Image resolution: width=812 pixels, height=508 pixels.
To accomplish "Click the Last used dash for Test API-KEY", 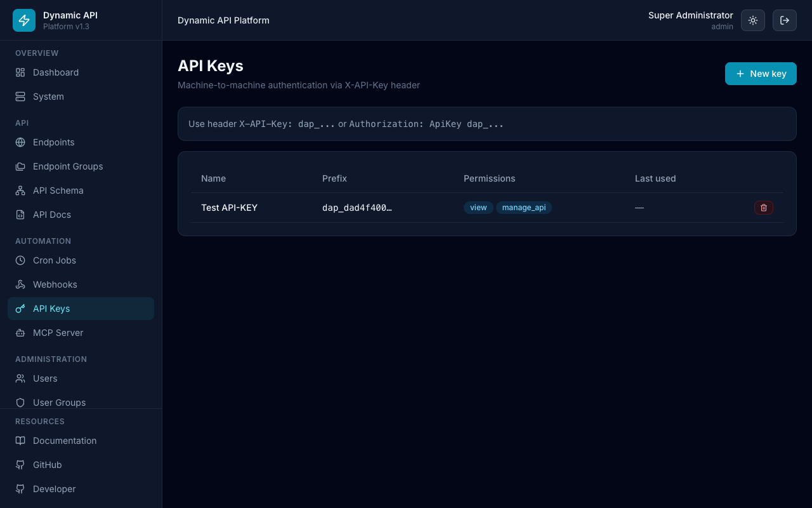I will click(x=639, y=208).
